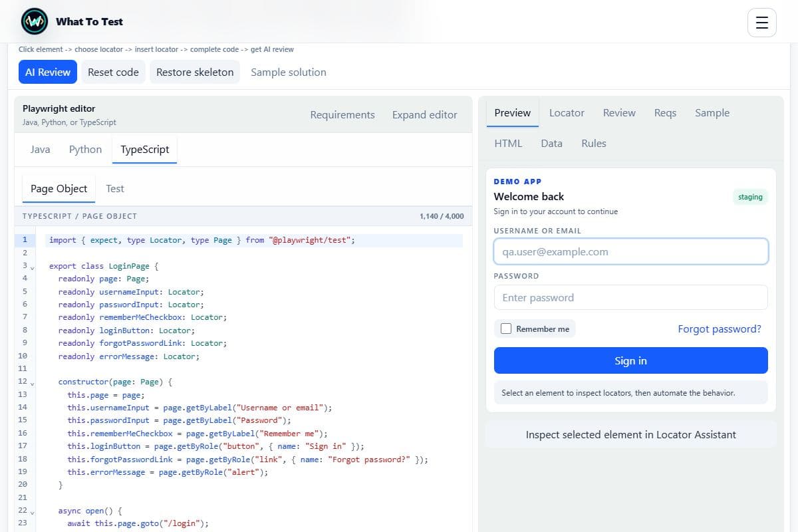
Task: Click the getByLabel("Password") code line
Action: point(180,420)
